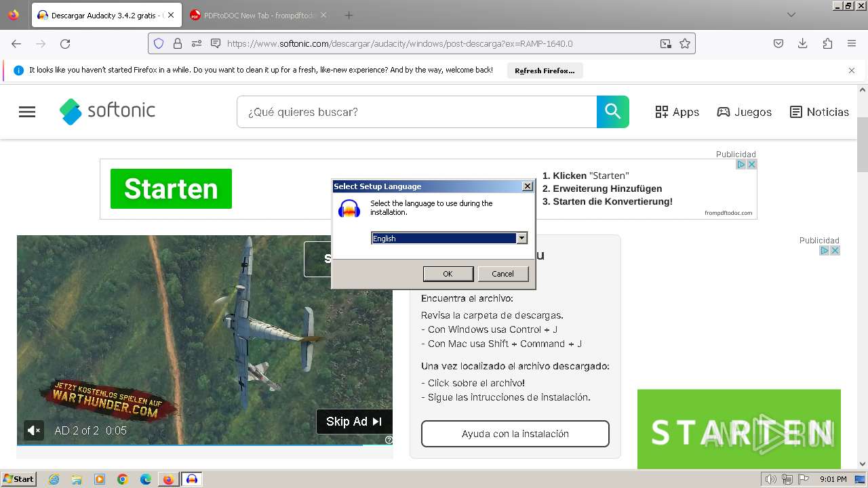Click the Softonic logo
868x488 pixels.
click(x=107, y=111)
